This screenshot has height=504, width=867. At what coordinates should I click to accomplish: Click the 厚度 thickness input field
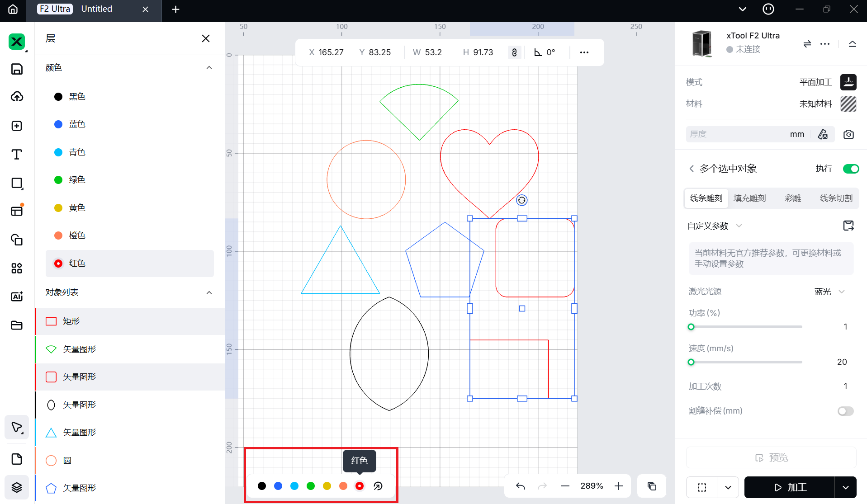(737, 134)
